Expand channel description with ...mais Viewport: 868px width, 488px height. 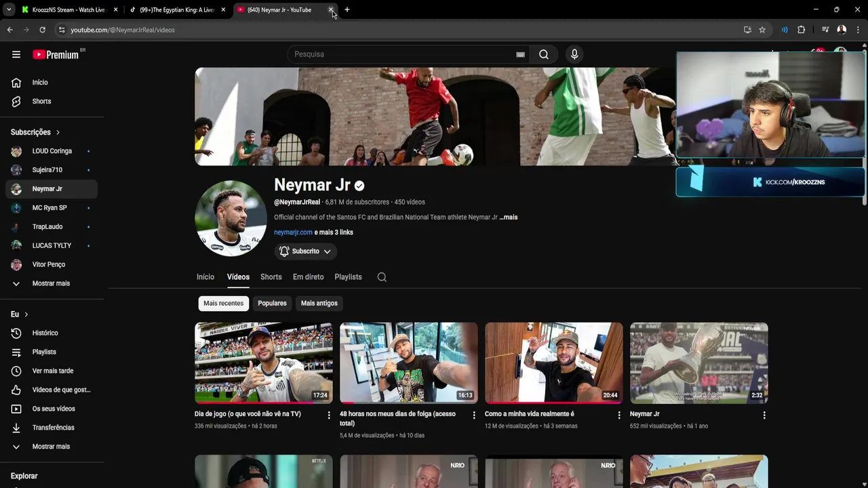click(x=509, y=218)
